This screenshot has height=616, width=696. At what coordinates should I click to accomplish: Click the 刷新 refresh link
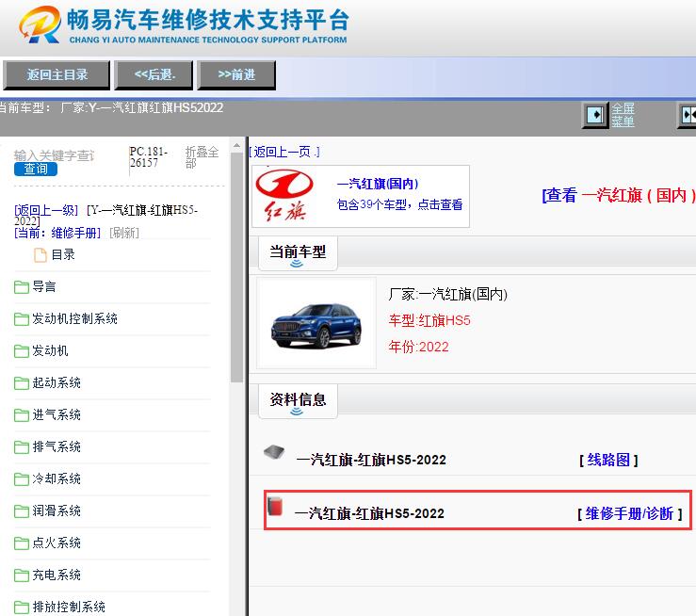click(124, 233)
